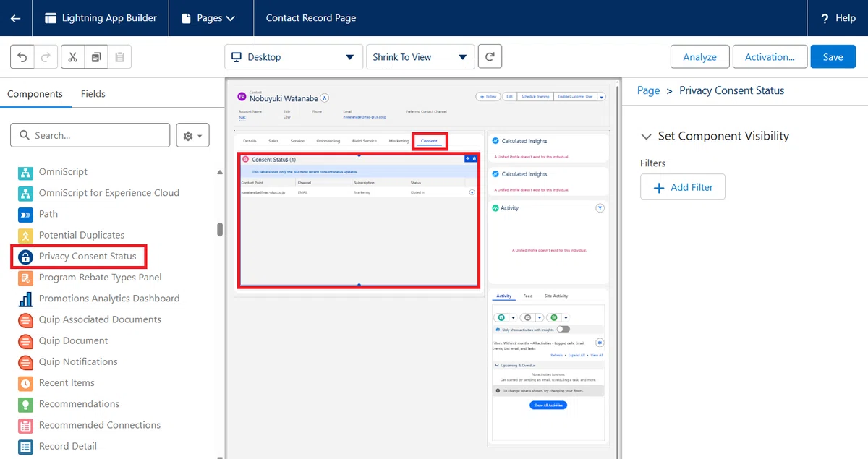Click the Privacy Consent Status lock icon

coord(25,257)
